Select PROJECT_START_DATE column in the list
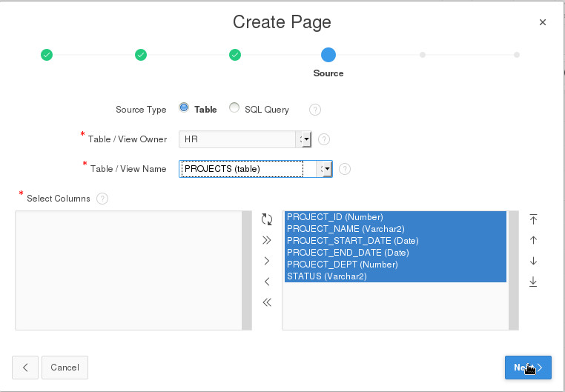This screenshot has height=392, width=565. 353,241
